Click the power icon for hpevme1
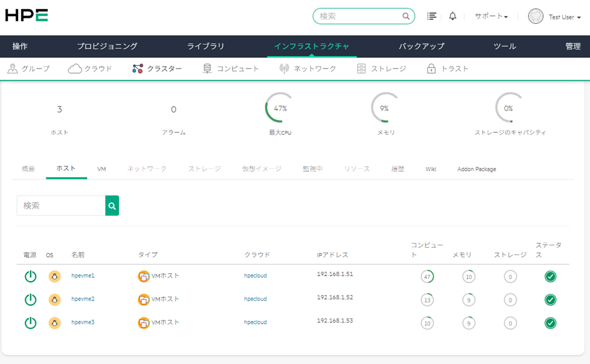The image size is (590, 364). point(30,276)
